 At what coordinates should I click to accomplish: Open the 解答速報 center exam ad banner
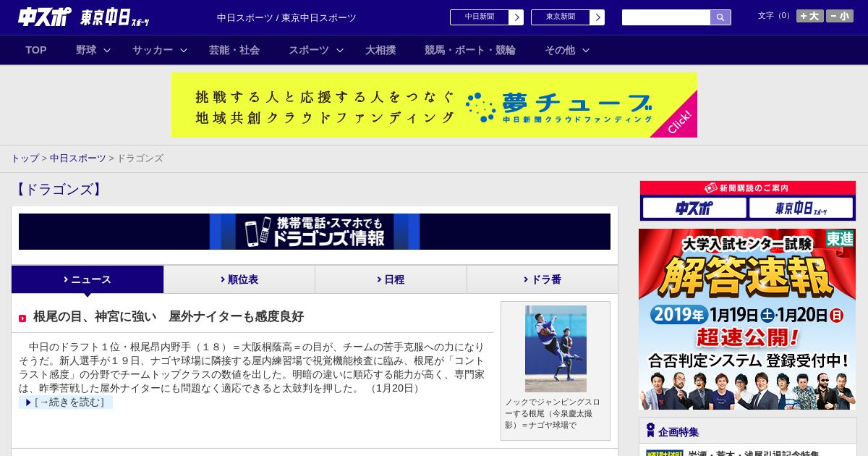pos(747,319)
